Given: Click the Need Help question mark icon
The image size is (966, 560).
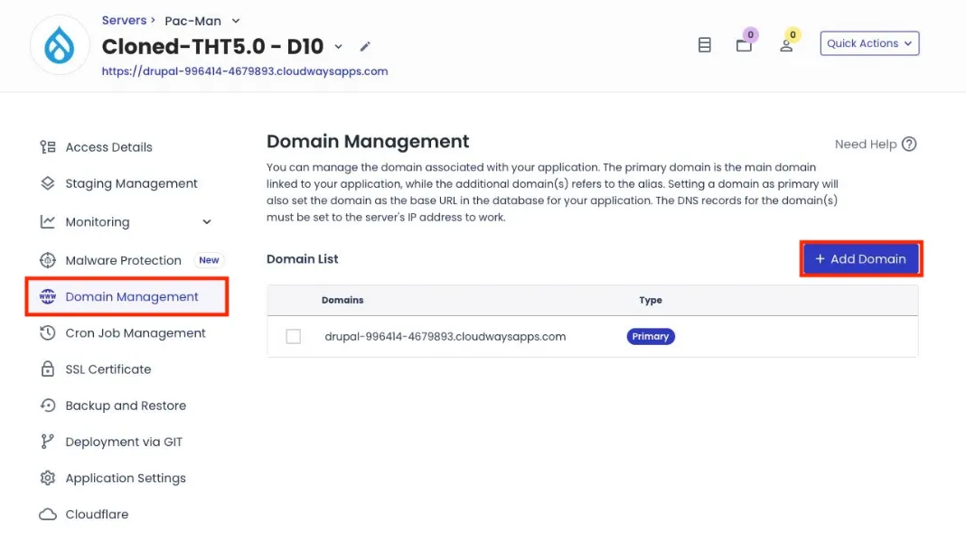Looking at the screenshot, I should click(x=909, y=145).
